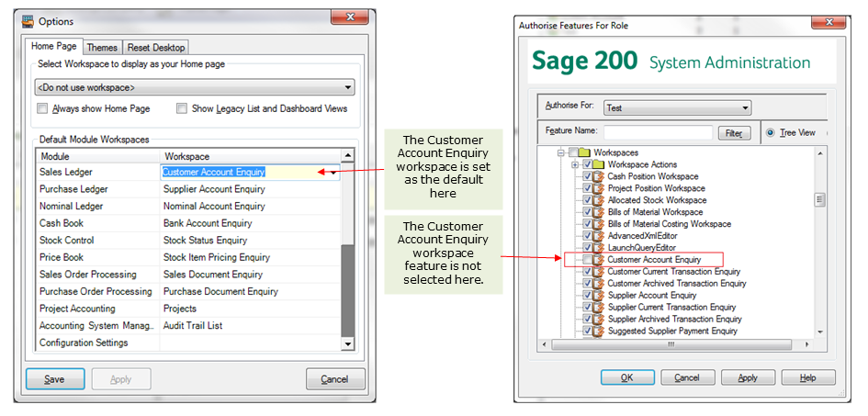This screenshot has width=868, height=416.
Task: Select the Stock Control module row
Action: click(189, 241)
